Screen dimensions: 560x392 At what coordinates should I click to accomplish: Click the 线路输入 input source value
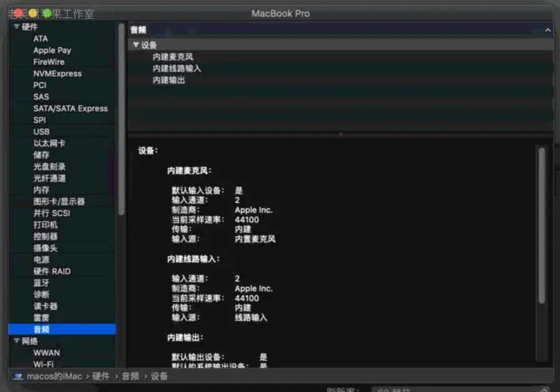(x=251, y=317)
